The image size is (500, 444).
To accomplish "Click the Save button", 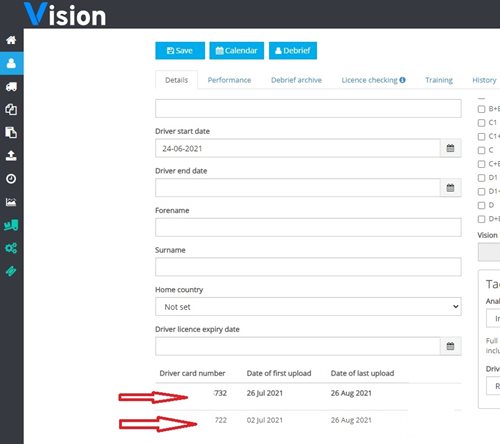I will tap(180, 51).
